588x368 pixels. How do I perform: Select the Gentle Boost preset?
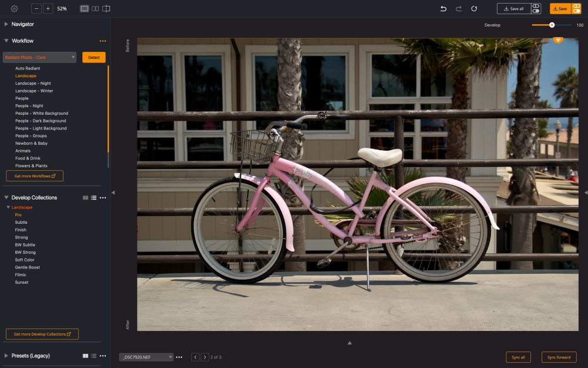point(28,267)
